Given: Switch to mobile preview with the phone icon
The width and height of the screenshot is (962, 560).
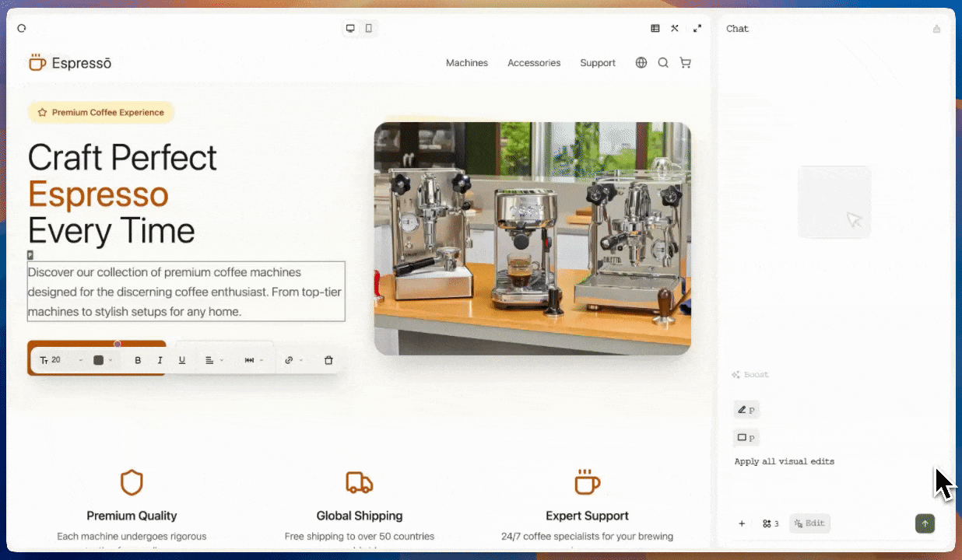Looking at the screenshot, I should tap(368, 28).
